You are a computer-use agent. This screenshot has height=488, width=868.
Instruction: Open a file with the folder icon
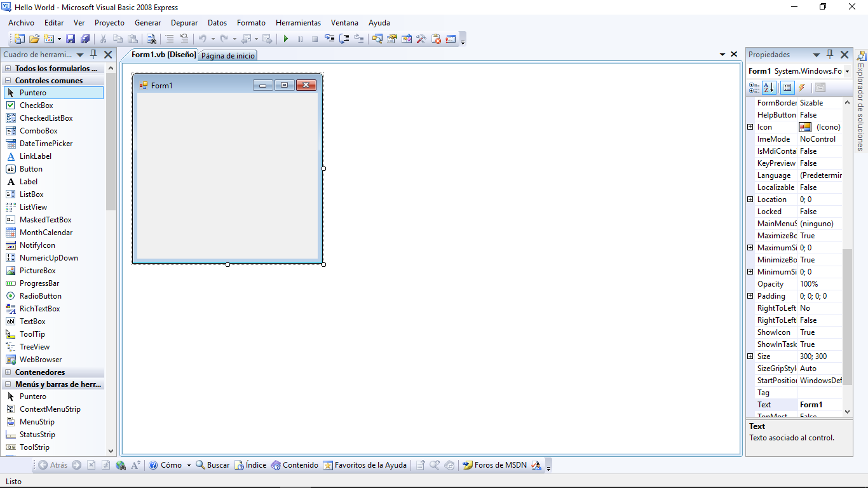coord(34,39)
